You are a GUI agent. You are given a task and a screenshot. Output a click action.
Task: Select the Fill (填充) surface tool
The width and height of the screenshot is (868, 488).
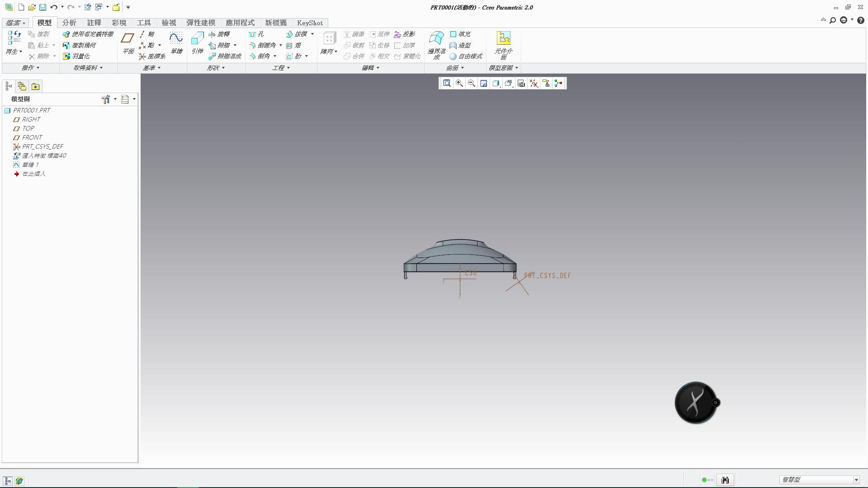tap(460, 34)
